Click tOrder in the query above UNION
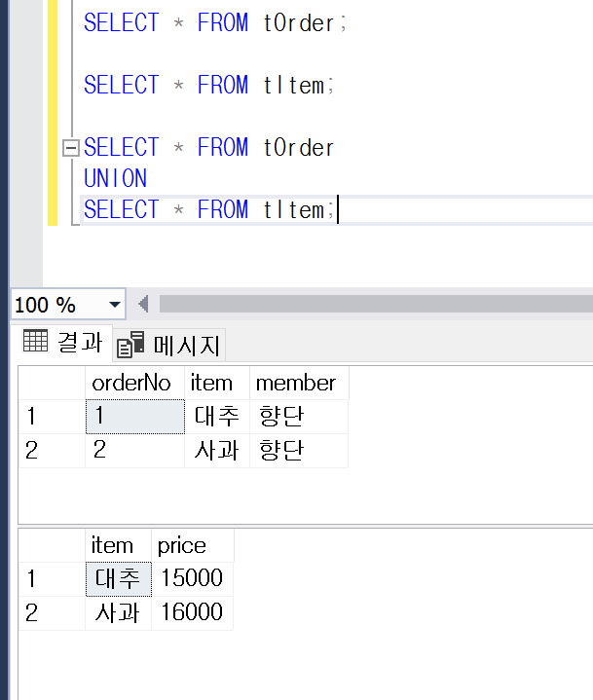This screenshot has width=593, height=700. [x=298, y=148]
